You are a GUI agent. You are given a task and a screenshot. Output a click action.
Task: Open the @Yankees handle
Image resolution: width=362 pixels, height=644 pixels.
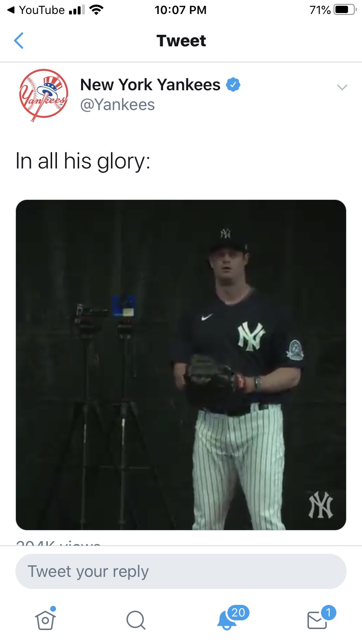pyautogui.click(x=117, y=105)
